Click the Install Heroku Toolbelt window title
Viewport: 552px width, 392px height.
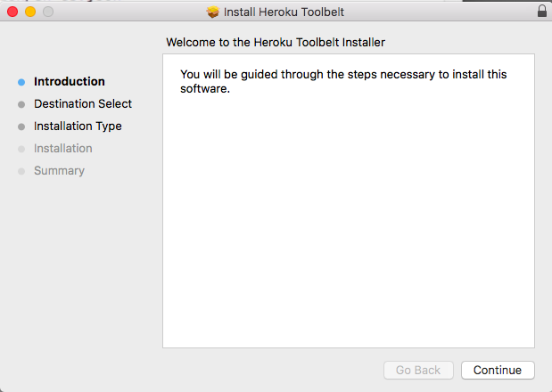coord(284,12)
